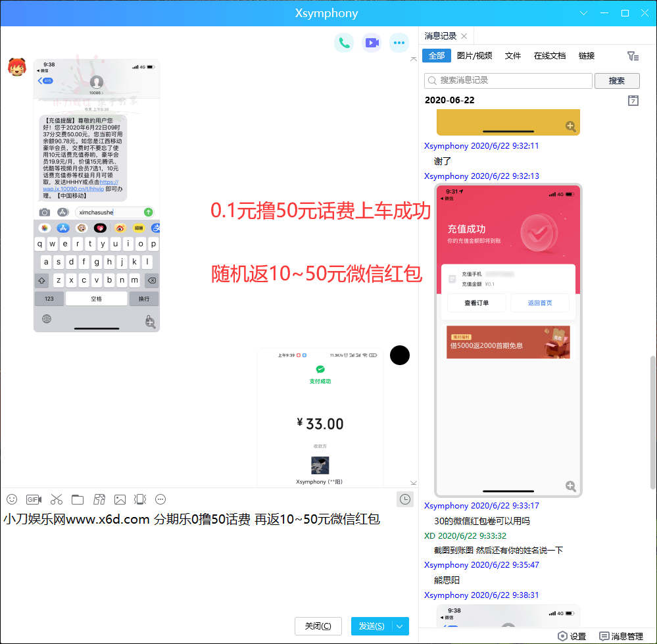Zoom the recharge success screenshot magnifier
Viewport: 657px width, 644px height.
[570, 486]
